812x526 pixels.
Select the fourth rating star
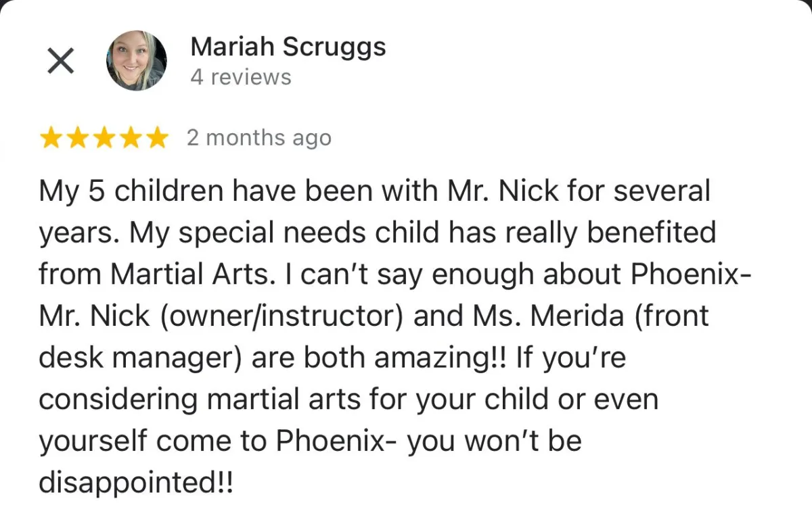(130, 138)
